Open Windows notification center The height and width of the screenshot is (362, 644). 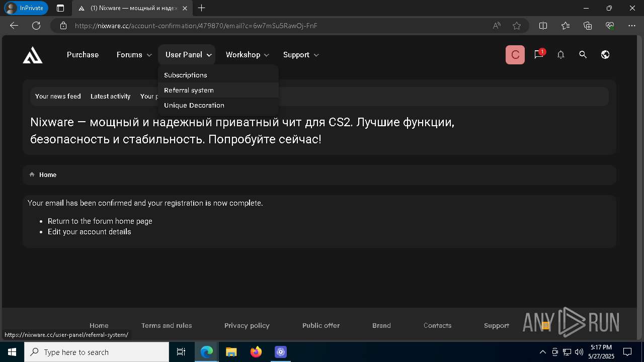(627, 352)
